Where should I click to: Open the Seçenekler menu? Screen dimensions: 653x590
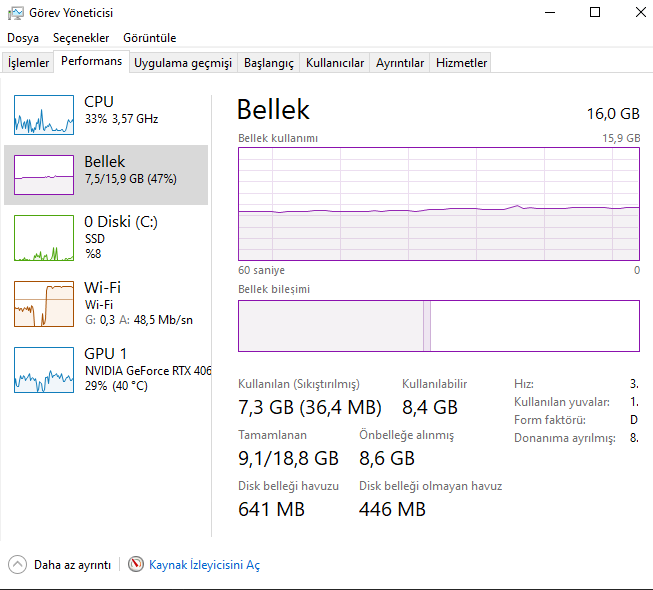point(81,38)
